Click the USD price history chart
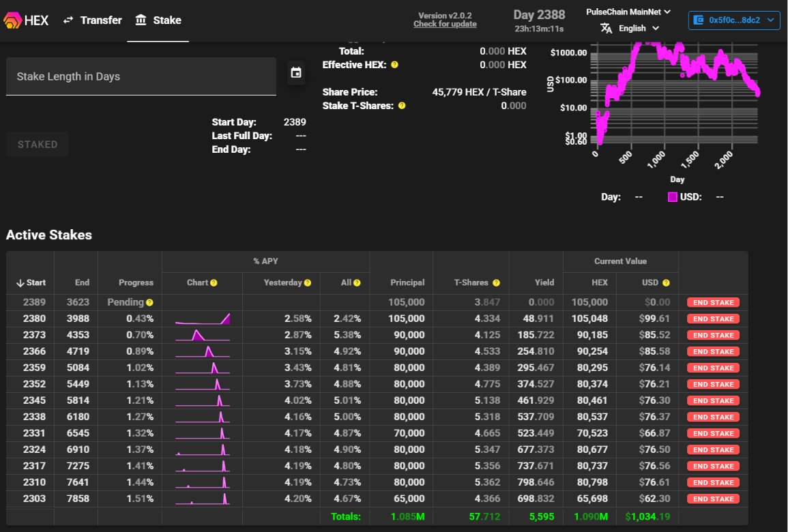Viewport: 788px width, 532px height. tap(674, 93)
